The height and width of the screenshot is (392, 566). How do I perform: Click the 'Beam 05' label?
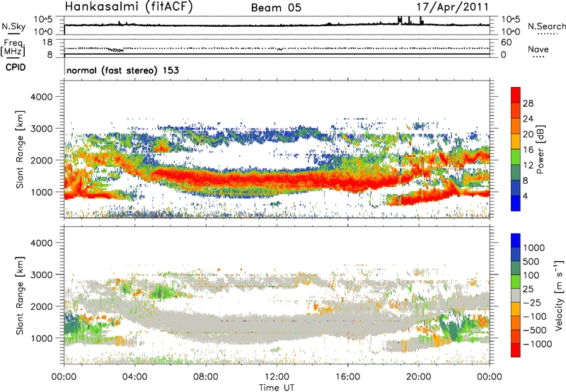click(x=276, y=8)
